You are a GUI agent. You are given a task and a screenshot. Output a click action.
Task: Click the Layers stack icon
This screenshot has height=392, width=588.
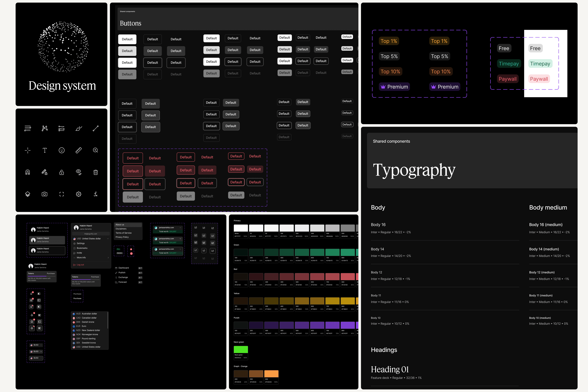click(27, 194)
